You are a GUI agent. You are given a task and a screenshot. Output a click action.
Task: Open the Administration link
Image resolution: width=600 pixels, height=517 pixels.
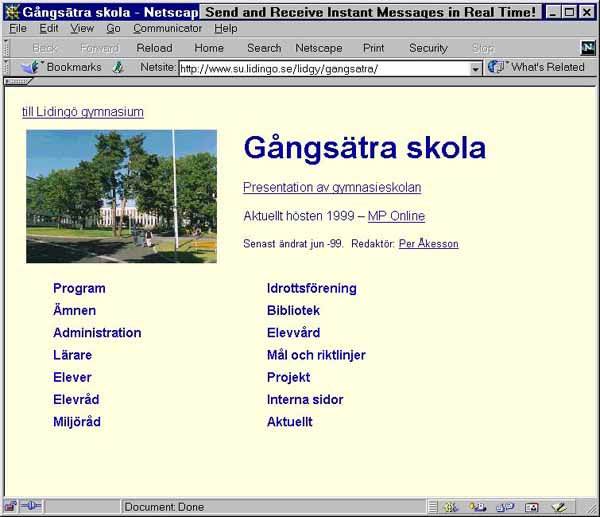tap(97, 333)
